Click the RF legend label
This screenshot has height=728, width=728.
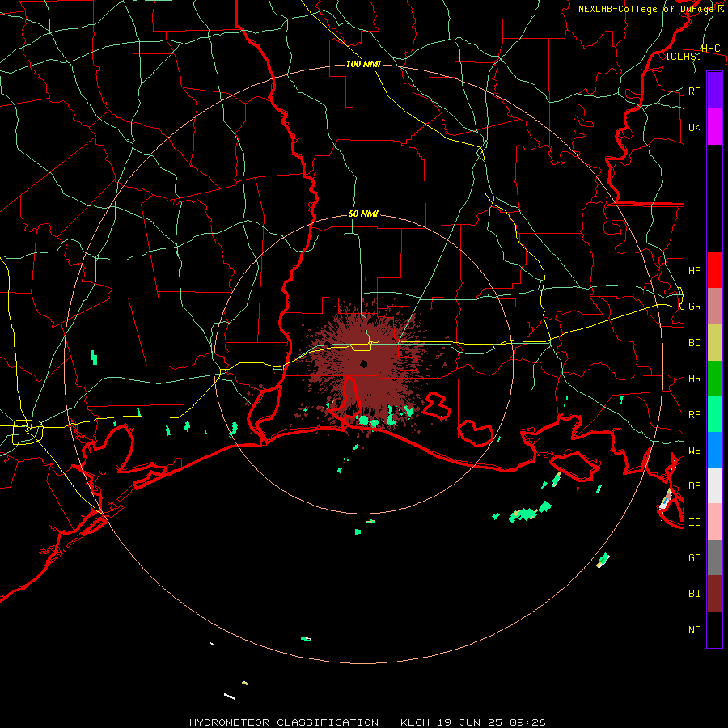(x=695, y=91)
